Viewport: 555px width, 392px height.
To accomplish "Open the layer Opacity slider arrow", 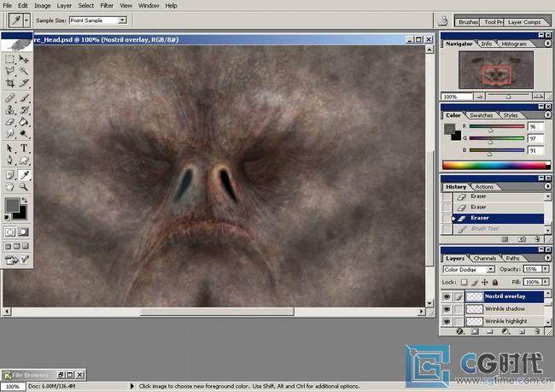I will (546, 269).
